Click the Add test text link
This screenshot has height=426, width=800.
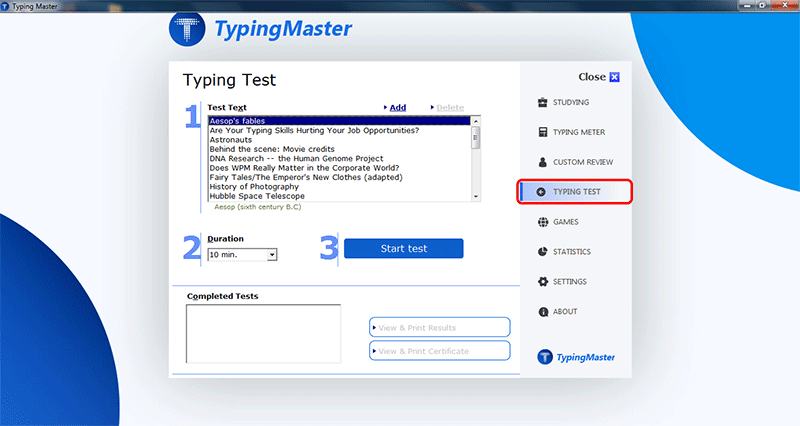(x=397, y=108)
